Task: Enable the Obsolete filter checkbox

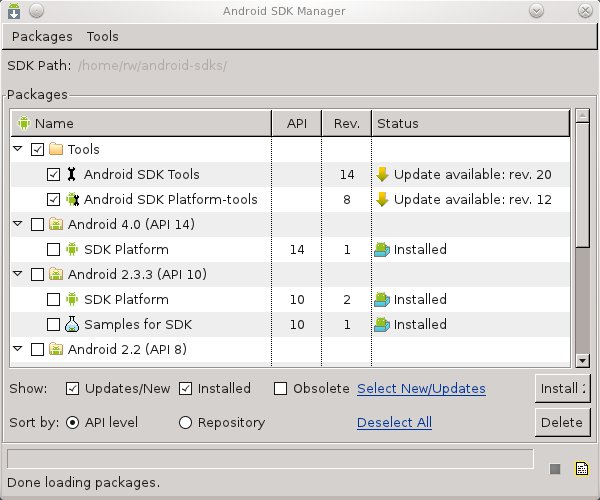Action: coord(281,389)
